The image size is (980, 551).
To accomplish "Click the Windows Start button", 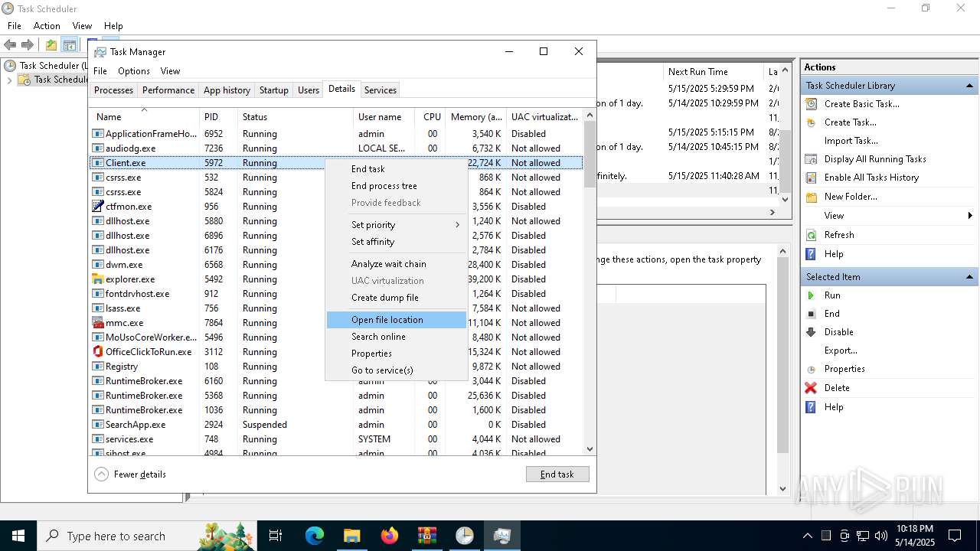I will click(18, 536).
